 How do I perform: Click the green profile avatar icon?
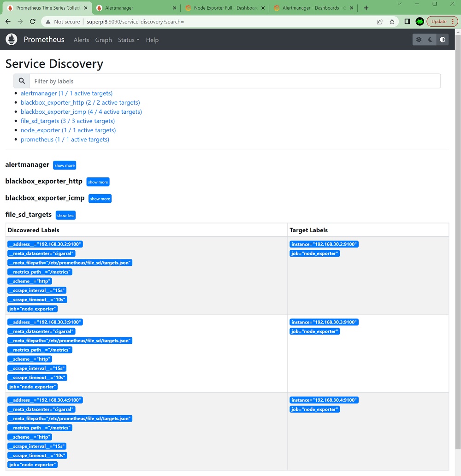pos(420,22)
